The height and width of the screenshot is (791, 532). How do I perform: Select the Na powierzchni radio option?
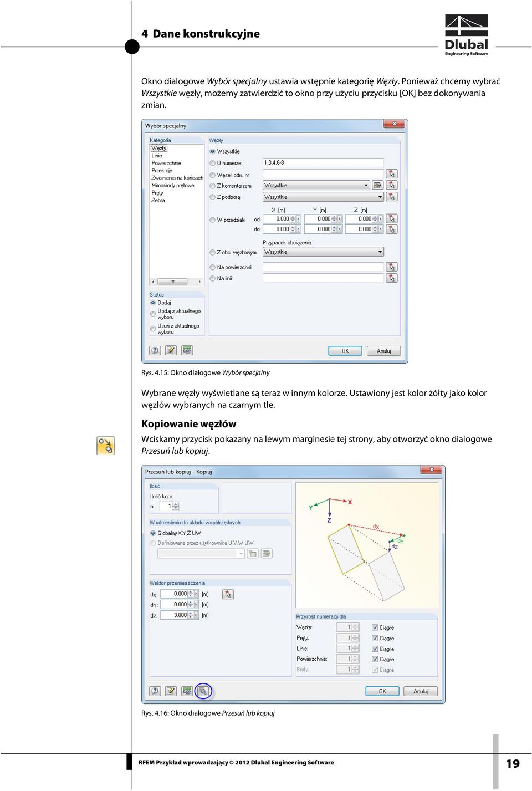[212, 267]
